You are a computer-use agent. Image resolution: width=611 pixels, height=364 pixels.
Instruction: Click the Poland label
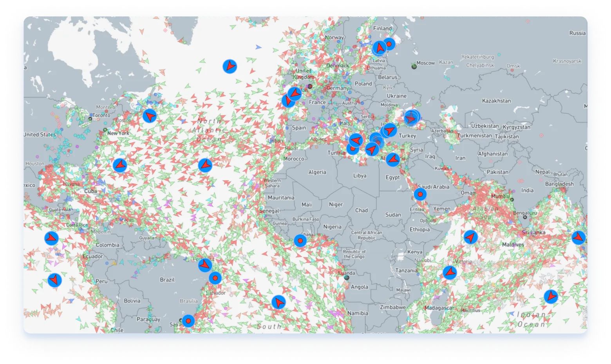tap(363, 84)
